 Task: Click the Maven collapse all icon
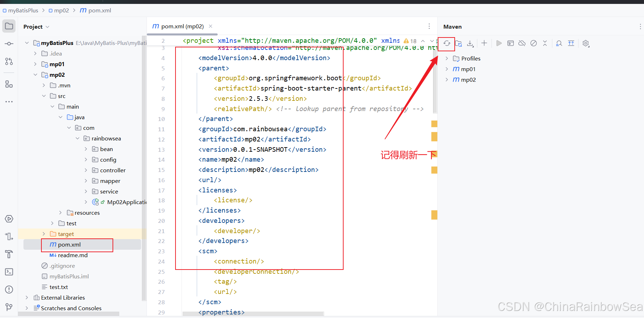click(x=571, y=43)
